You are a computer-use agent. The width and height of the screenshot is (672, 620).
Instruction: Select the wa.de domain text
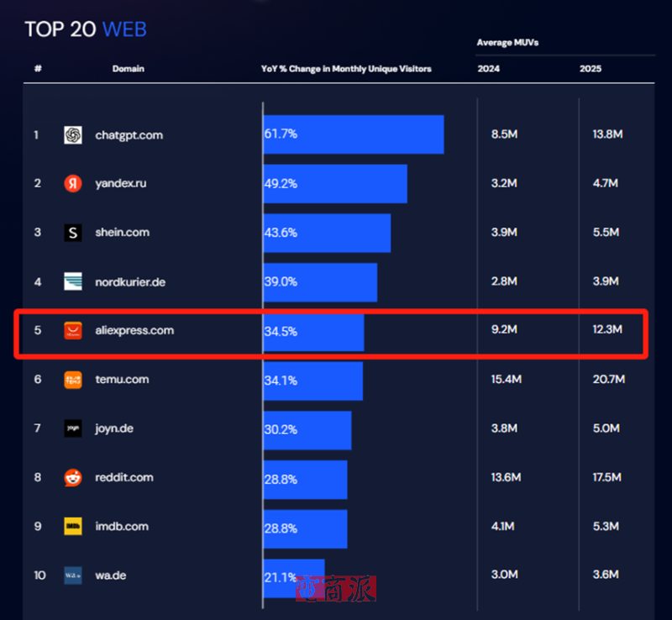111,575
